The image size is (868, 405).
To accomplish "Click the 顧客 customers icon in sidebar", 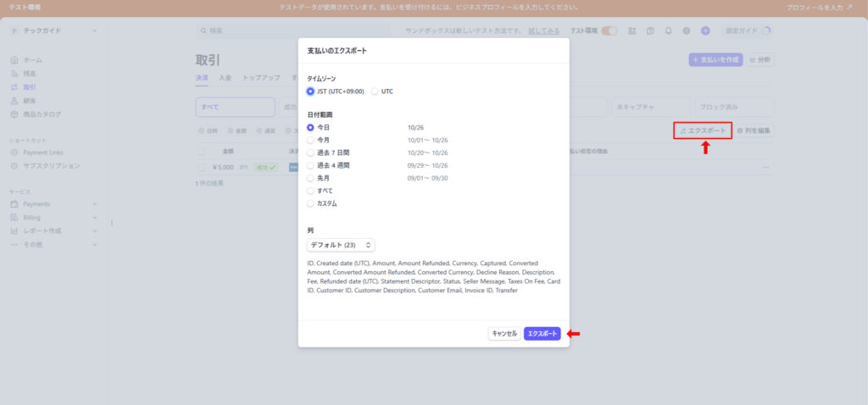I will tap(14, 101).
